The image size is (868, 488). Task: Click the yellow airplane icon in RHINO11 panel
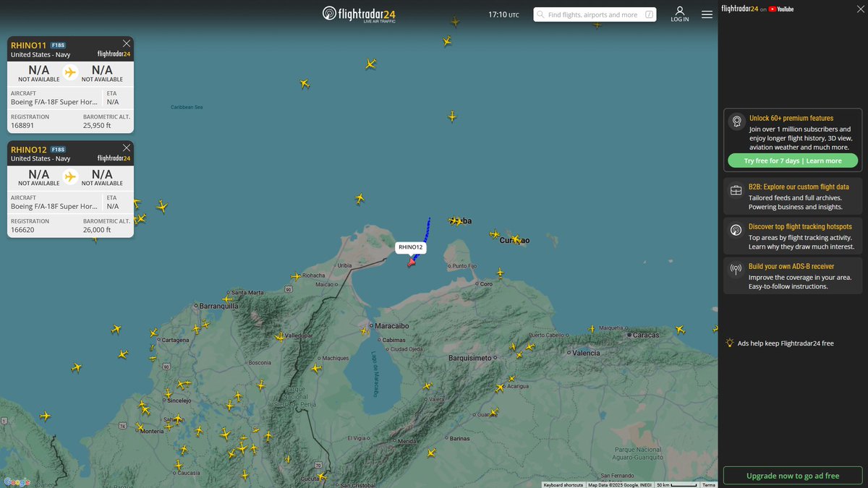click(x=69, y=72)
